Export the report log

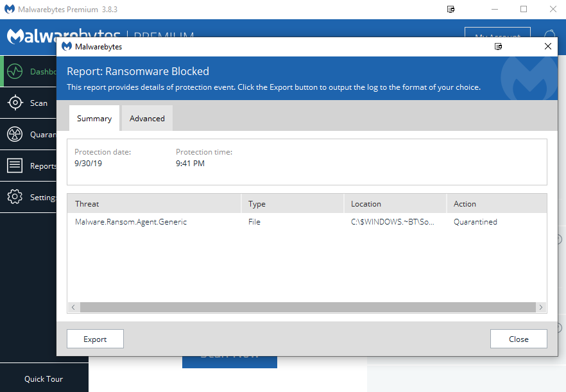click(x=95, y=339)
